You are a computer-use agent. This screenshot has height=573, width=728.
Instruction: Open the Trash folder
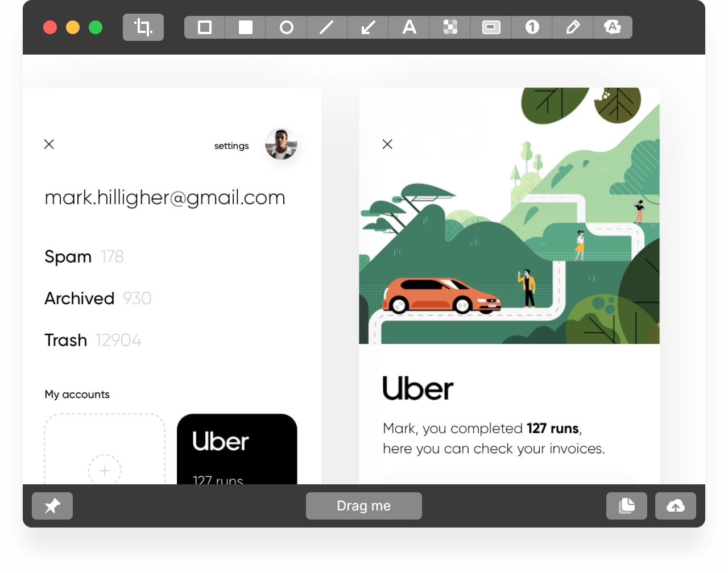coord(93,340)
